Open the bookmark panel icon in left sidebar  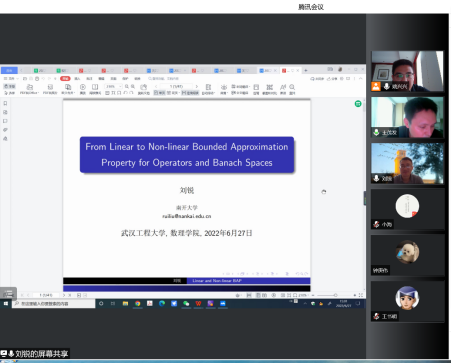[5, 103]
